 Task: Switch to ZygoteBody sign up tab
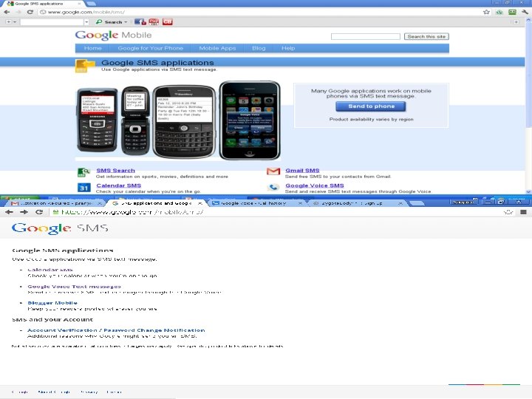pyautogui.click(x=357, y=203)
